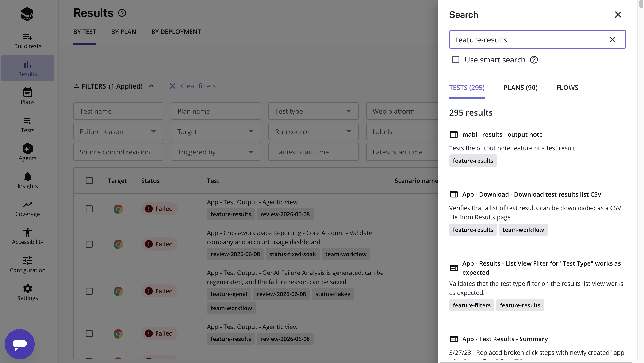
Task: Go to Plans in the sidebar
Action: 27,96
